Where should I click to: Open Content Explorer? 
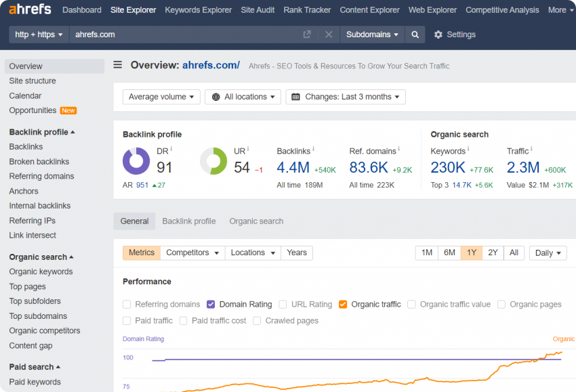click(369, 10)
